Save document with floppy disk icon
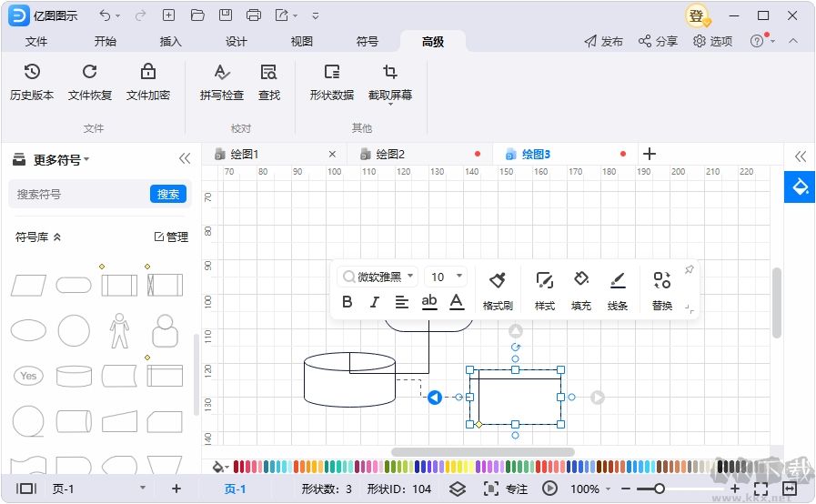The width and height of the screenshot is (816, 504). point(226,15)
